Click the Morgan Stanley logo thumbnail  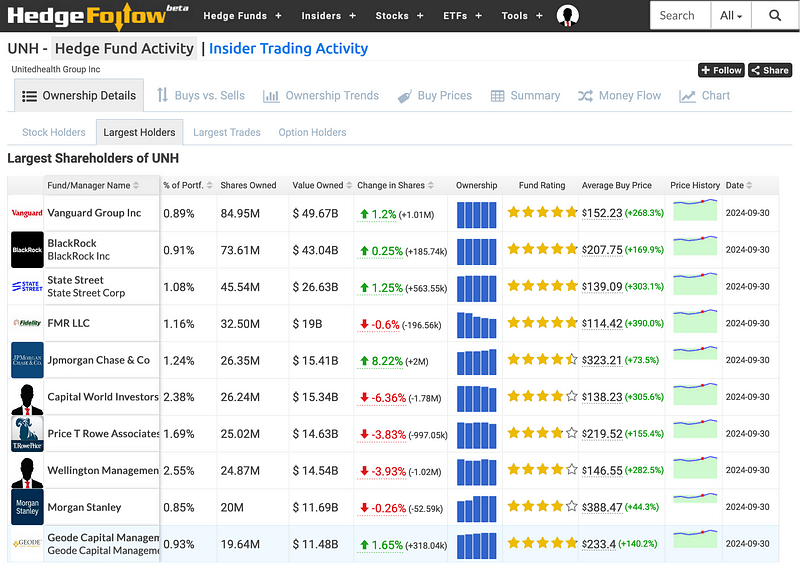(27, 507)
